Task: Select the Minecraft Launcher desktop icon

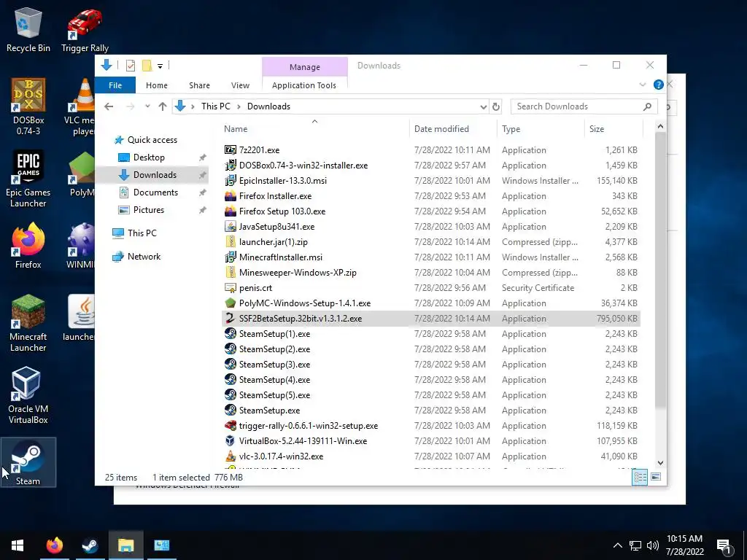Action: coord(28,323)
